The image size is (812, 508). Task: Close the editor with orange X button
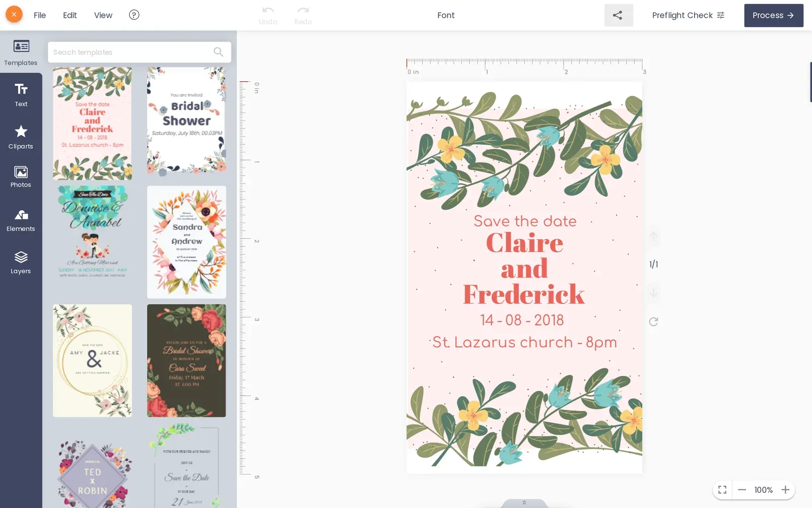14,15
